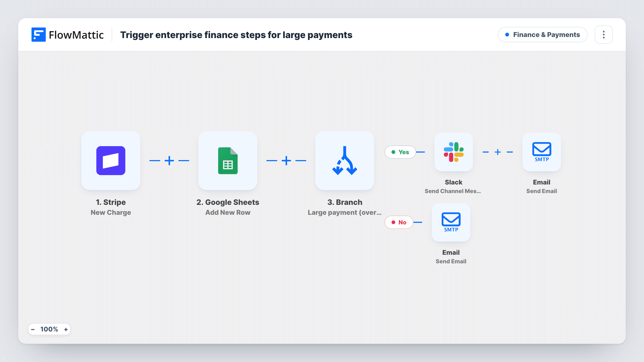Click the 'Slack' step label

[454, 182]
